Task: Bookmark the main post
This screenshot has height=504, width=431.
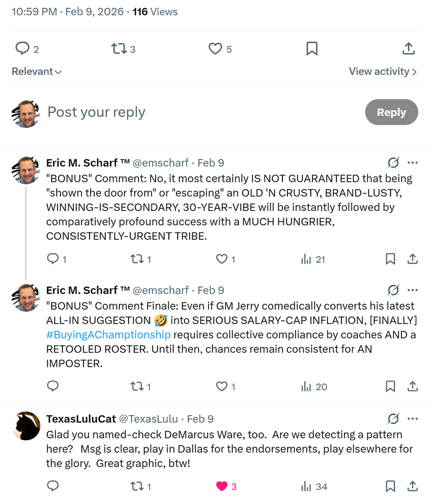Action: tap(312, 48)
